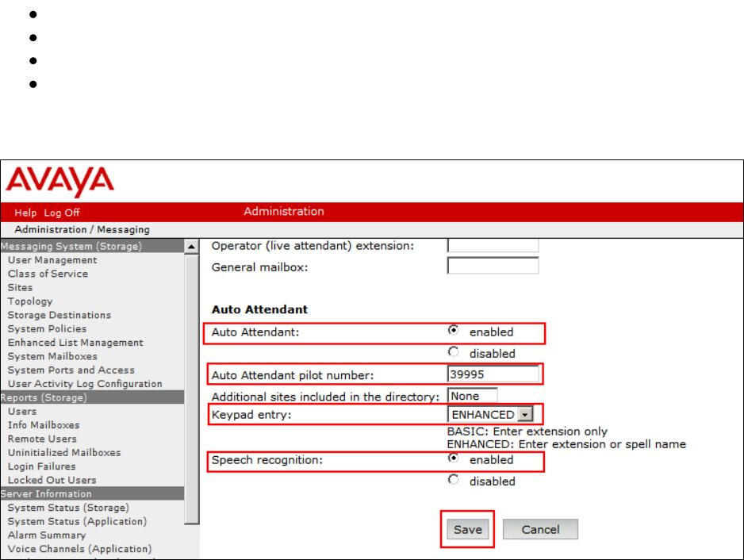Viewport: 744px width, 560px height.
Task: Click Administration title in red bar
Action: pyautogui.click(x=284, y=211)
